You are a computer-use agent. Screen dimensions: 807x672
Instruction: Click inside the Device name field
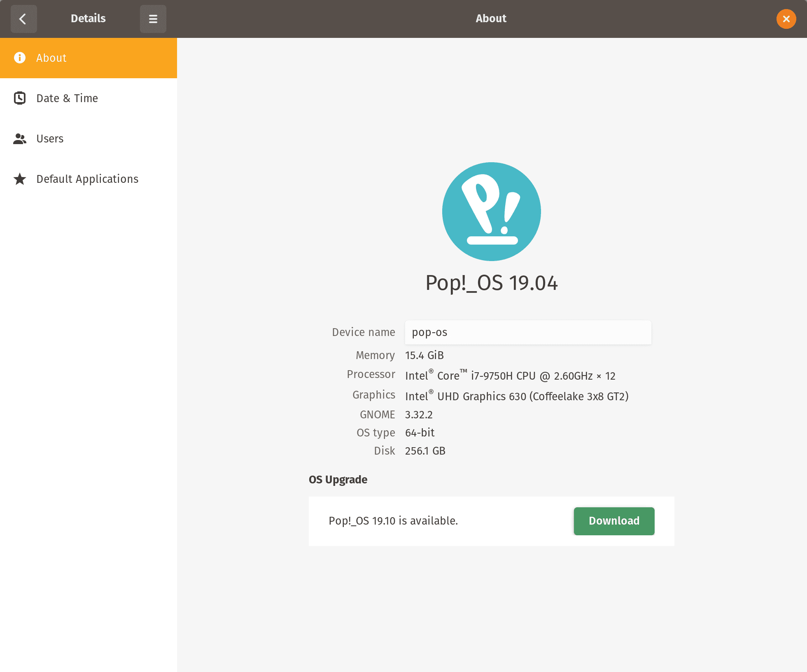(527, 332)
